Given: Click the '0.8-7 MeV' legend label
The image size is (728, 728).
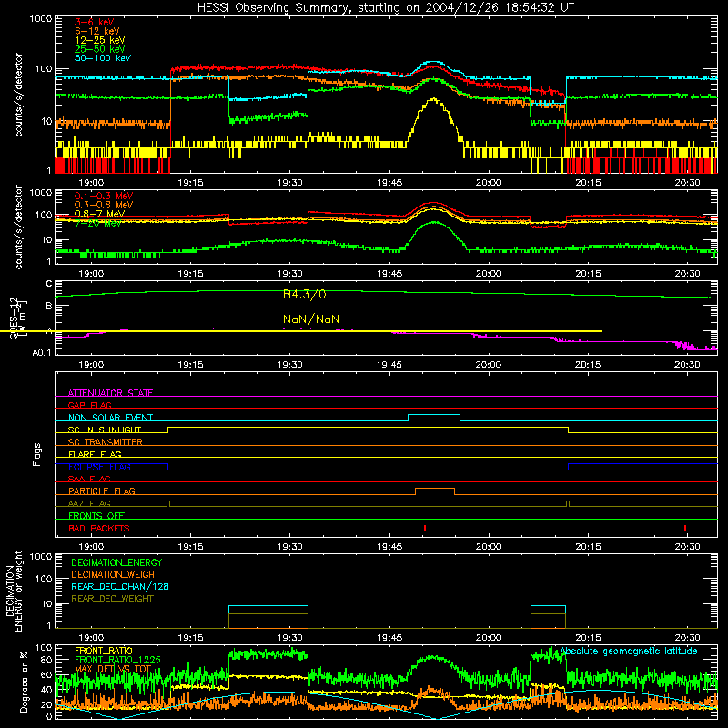Looking at the screenshot, I should point(99,214).
